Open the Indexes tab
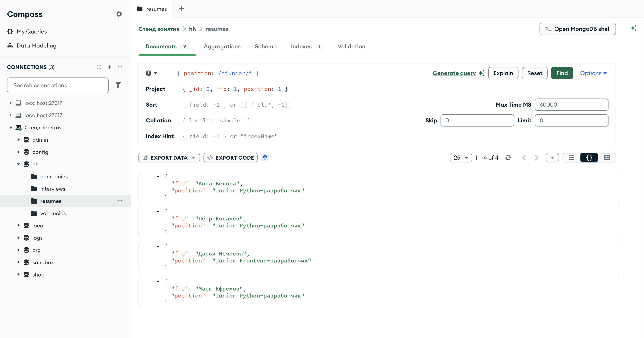Image resolution: width=644 pixels, height=338 pixels. 307,46
